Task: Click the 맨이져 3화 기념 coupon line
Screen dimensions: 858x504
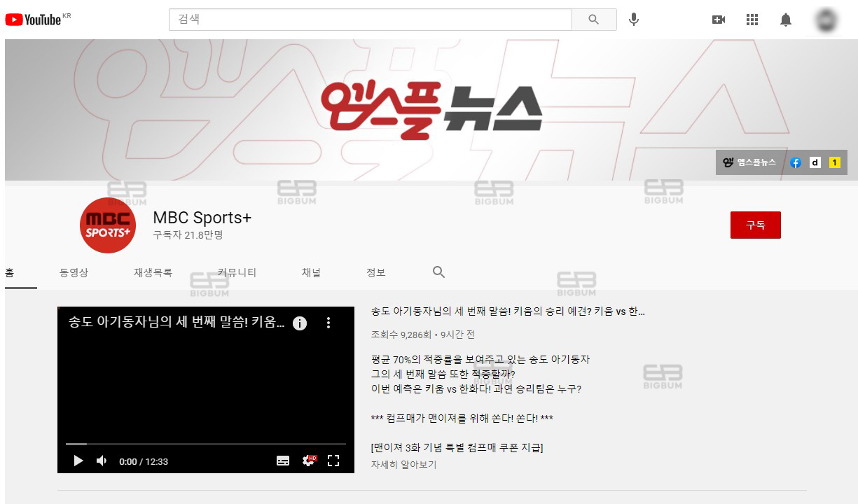Action: 457,448
